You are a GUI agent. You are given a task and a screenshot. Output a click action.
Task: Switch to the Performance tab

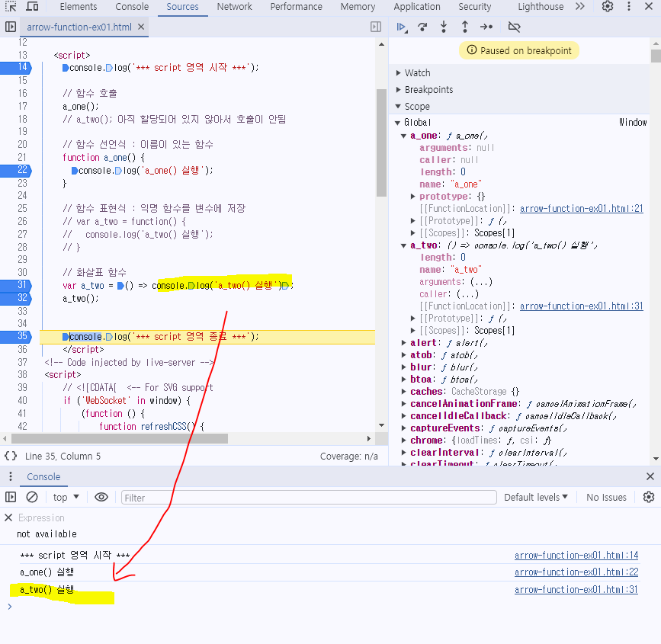[296, 7]
